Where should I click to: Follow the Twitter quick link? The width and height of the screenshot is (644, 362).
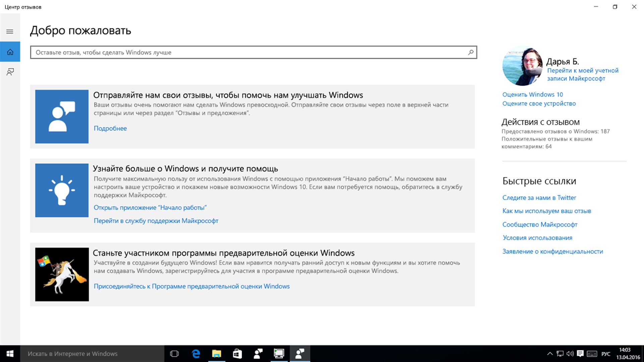(539, 198)
